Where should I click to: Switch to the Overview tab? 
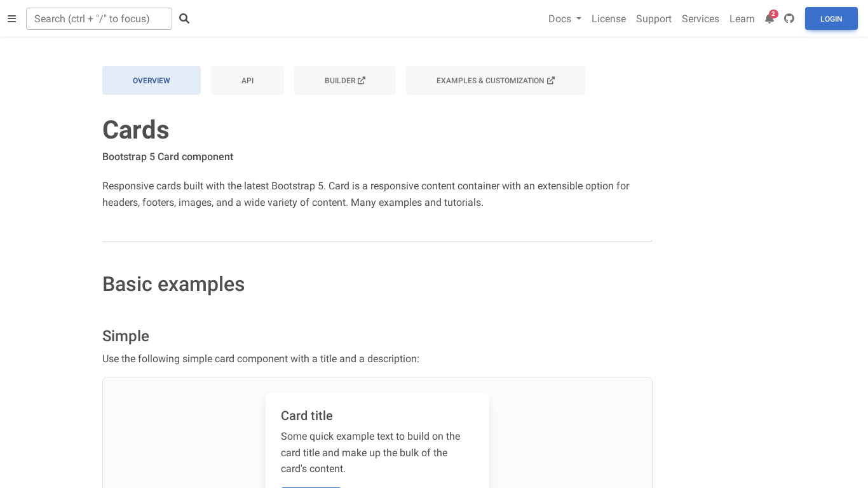click(x=151, y=81)
